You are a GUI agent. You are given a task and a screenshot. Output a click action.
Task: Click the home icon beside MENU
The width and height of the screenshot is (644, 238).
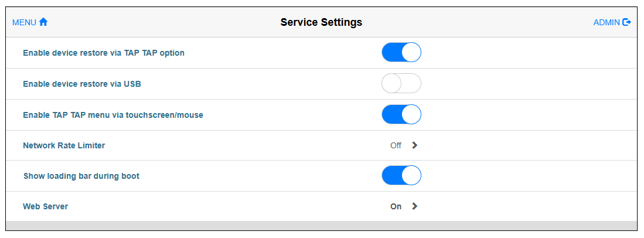[x=43, y=22]
